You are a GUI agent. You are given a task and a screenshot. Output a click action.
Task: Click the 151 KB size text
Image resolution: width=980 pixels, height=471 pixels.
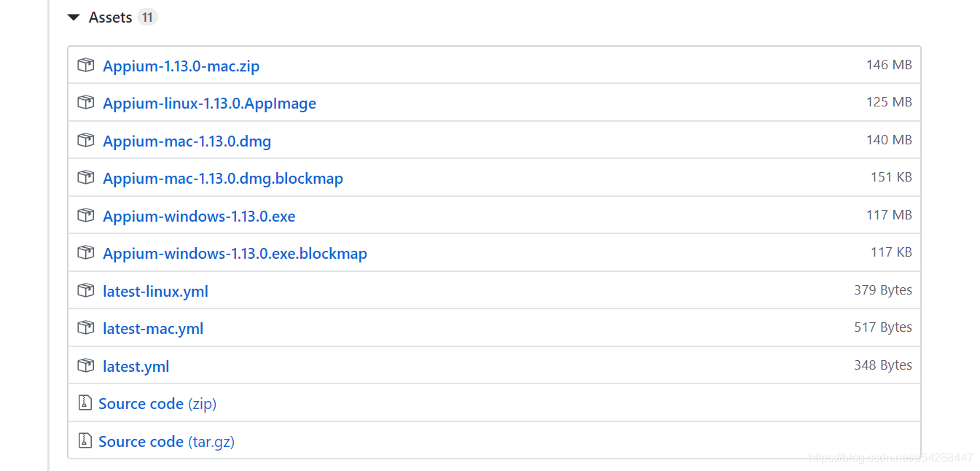pos(891,177)
